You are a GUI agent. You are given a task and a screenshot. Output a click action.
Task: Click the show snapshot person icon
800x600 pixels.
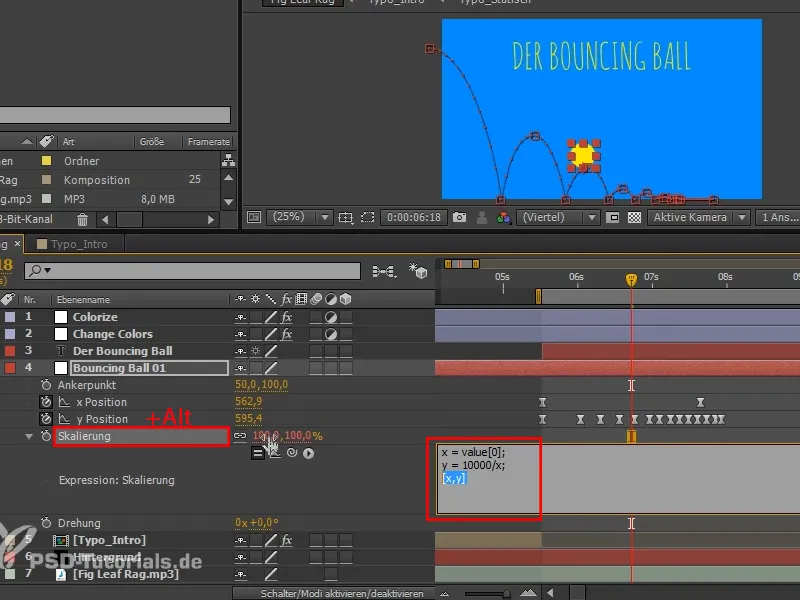click(482, 217)
